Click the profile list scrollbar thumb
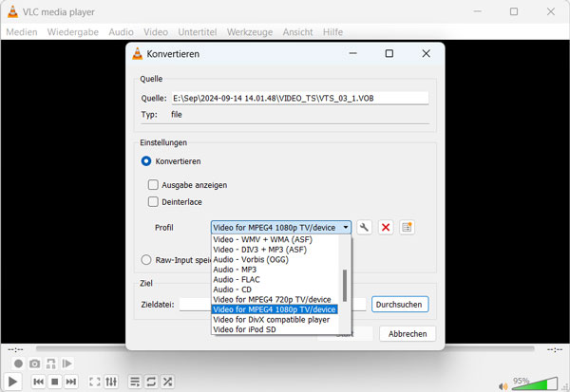The image size is (570, 392). tap(345, 285)
